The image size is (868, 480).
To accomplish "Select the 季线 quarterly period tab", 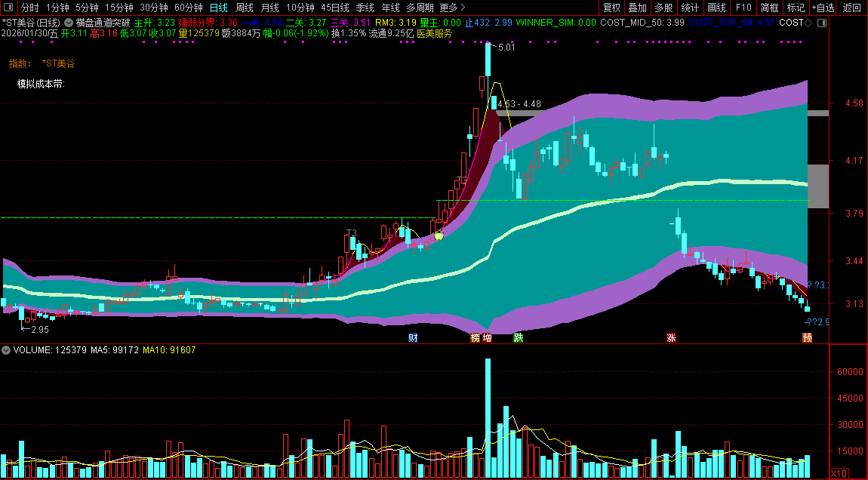I will click(365, 8).
